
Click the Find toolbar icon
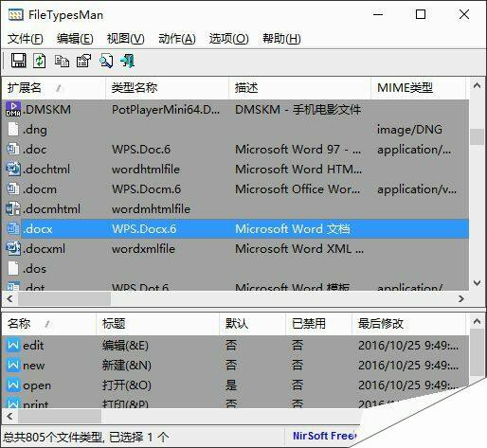[x=106, y=61]
